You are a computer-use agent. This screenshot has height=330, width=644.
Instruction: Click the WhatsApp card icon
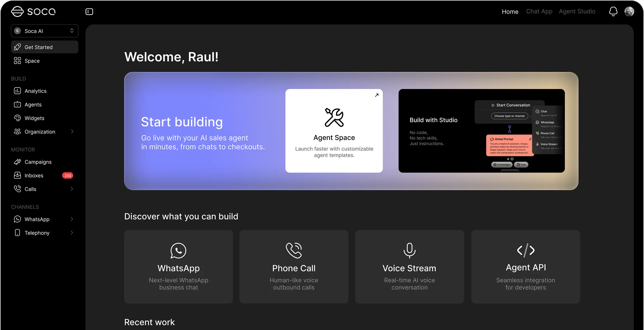[178, 251]
